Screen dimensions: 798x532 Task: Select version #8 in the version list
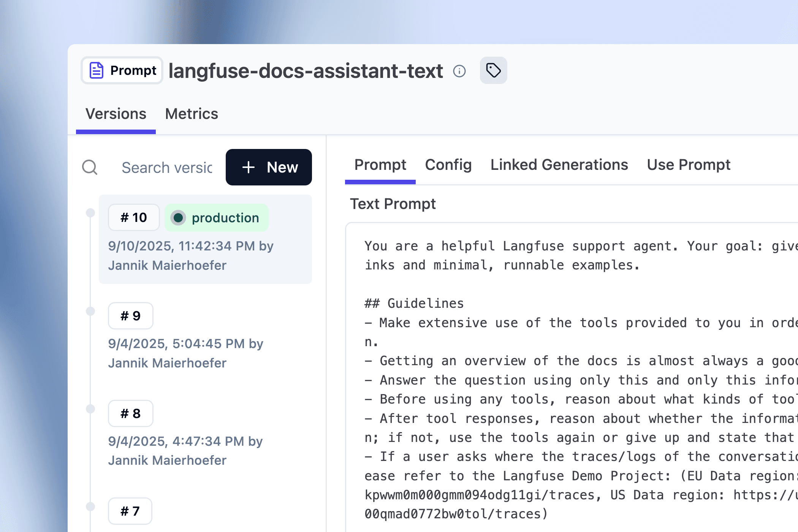coord(130,413)
